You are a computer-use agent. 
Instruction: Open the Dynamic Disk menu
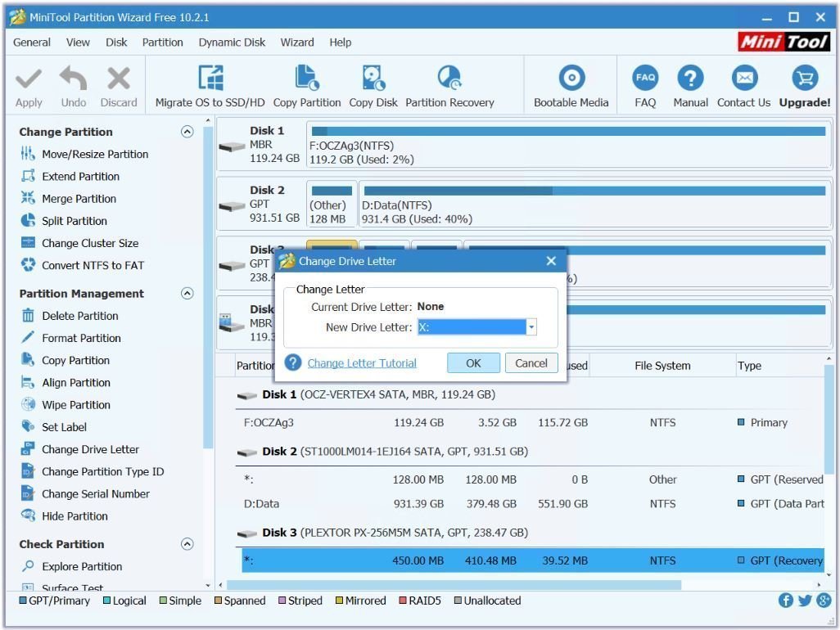(x=232, y=42)
